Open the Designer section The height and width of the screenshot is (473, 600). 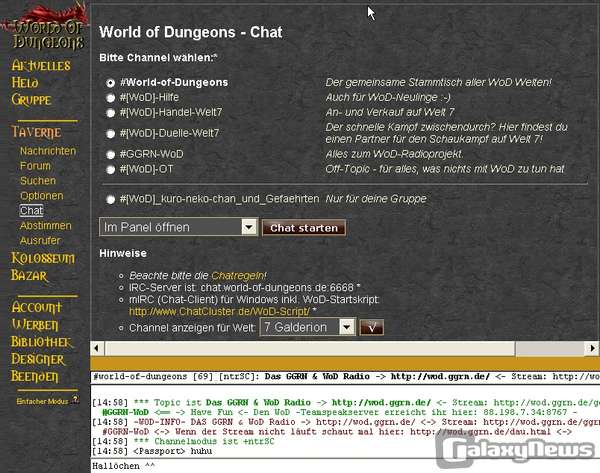click(x=38, y=359)
